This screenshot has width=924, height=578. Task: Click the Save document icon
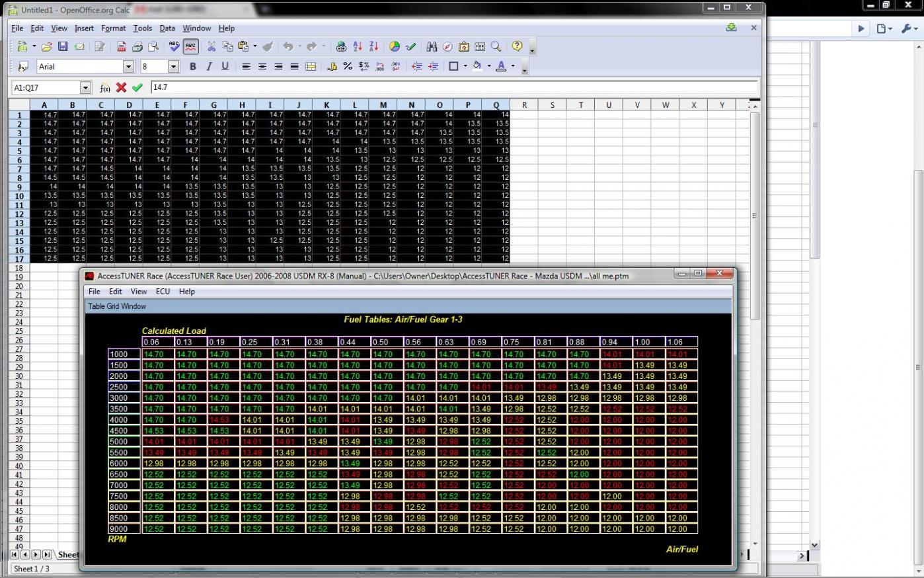coord(63,47)
